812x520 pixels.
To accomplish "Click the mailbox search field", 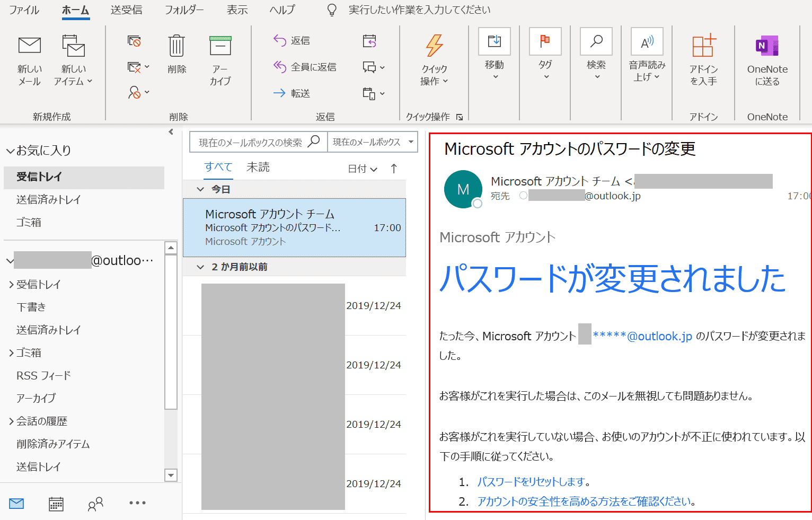I will pos(249,142).
